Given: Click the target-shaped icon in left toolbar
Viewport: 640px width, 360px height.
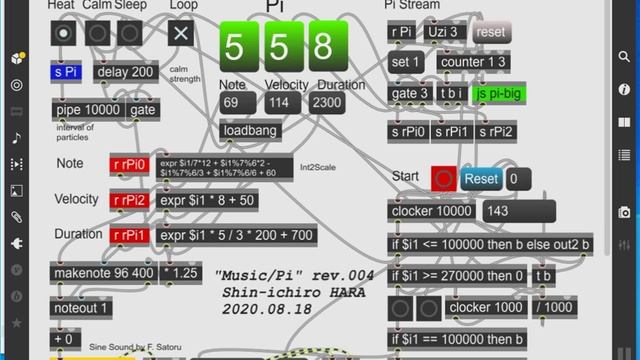Looking at the screenshot, I should 17,85.
